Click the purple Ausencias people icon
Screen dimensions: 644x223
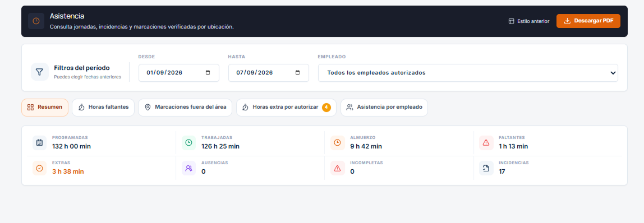[188, 168]
